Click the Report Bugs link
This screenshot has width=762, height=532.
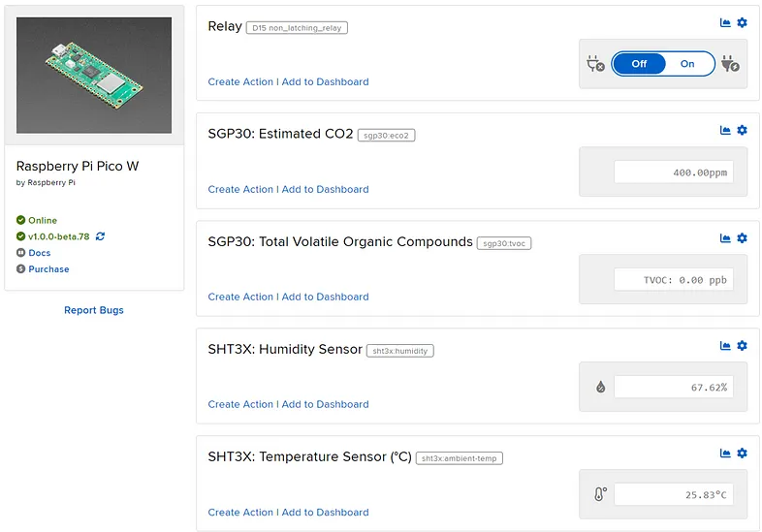pyautogui.click(x=94, y=310)
